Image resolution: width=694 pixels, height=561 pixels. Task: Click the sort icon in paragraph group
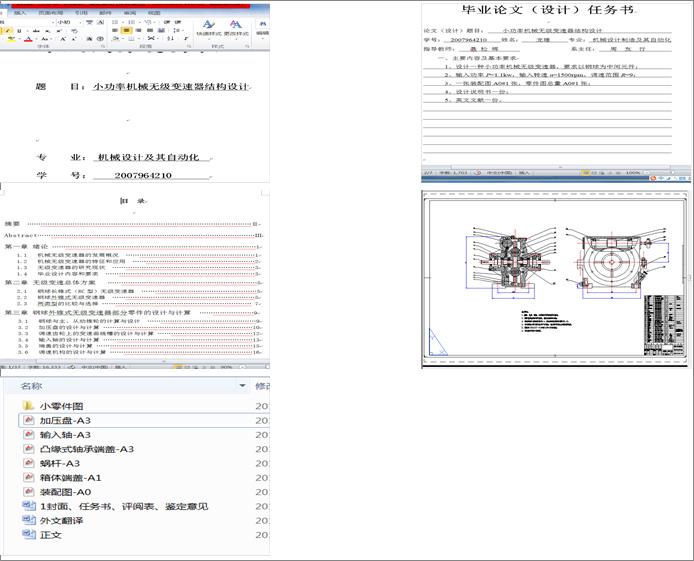click(x=171, y=38)
